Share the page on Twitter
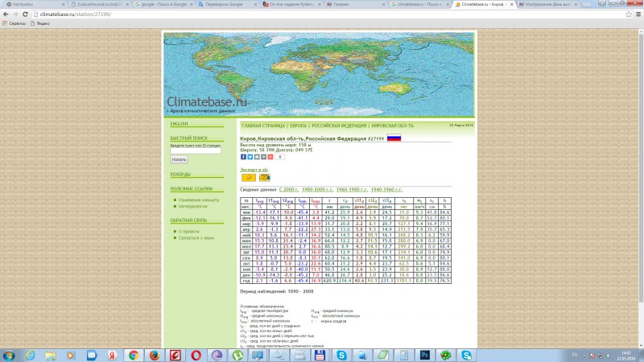This screenshot has width=644, height=362. click(x=250, y=157)
